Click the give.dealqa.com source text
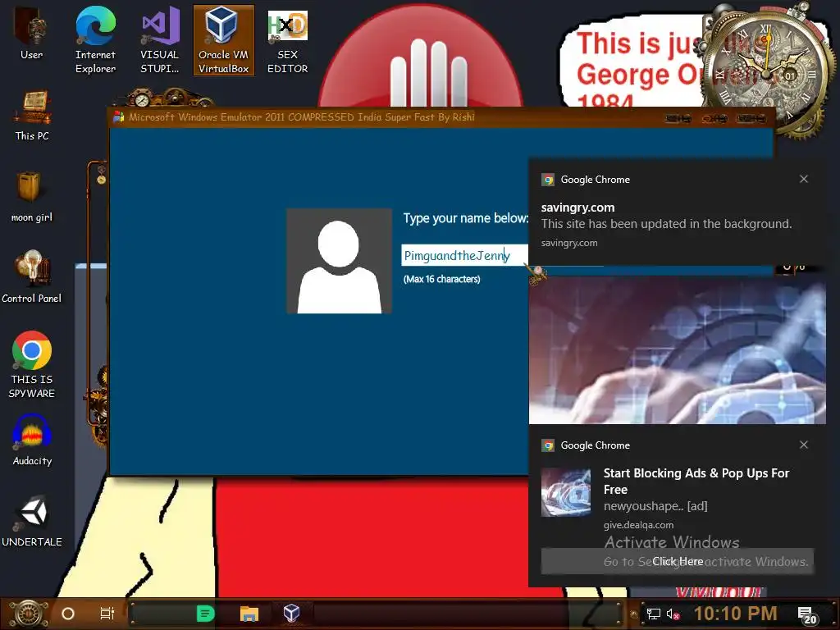Viewport: 840px width, 630px height. (x=638, y=525)
